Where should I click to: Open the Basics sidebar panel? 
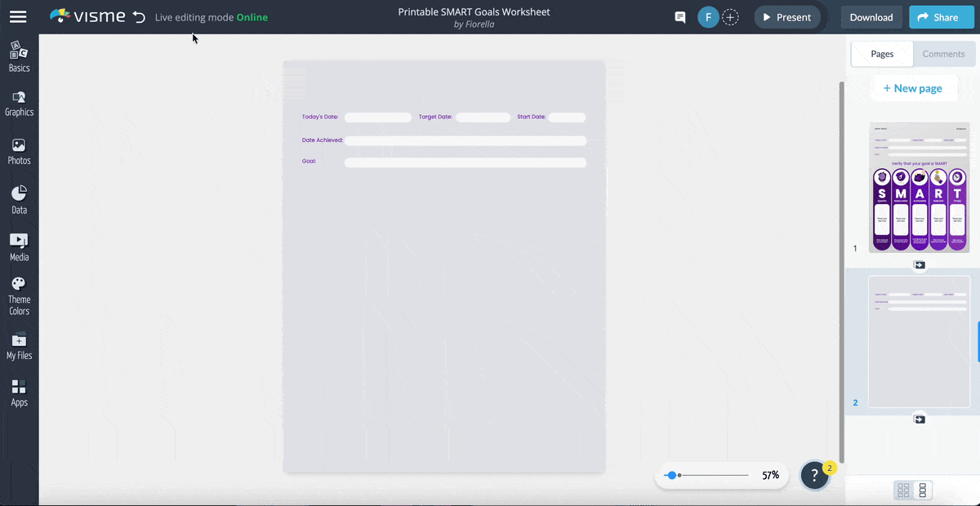[19, 56]
